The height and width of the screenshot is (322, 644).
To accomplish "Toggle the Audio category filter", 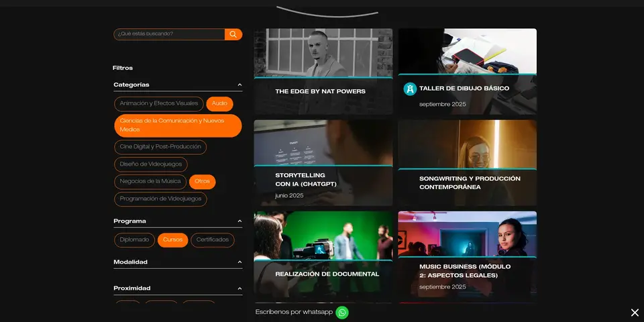I will click(x=219, y=104).
